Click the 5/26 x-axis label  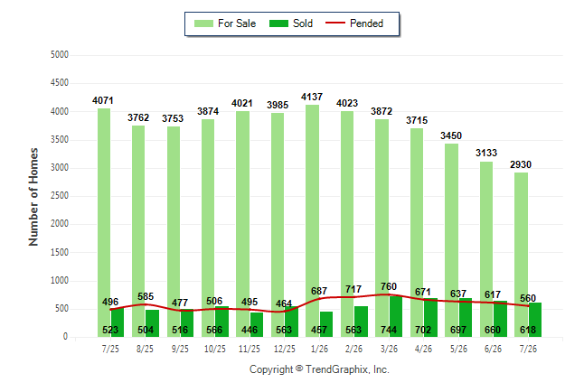(x=458, y=349)
